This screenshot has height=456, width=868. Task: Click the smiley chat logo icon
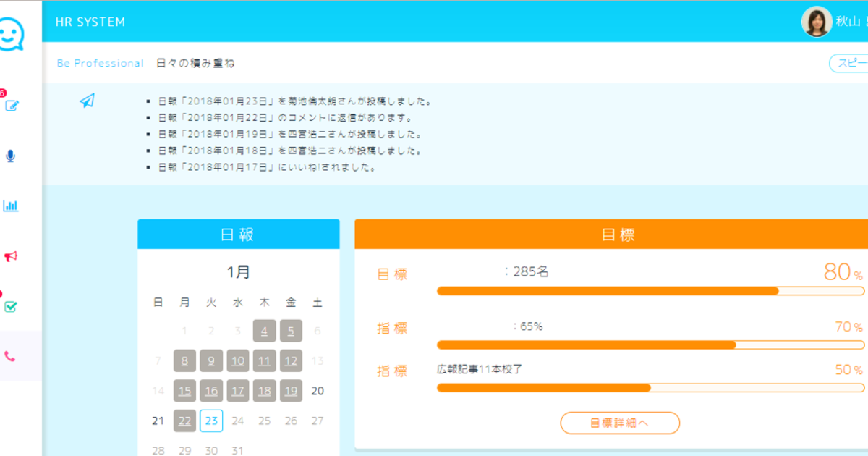click(11, 35)
